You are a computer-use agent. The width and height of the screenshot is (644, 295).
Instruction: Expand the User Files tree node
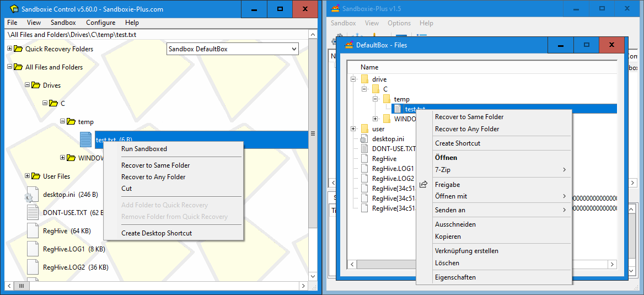28,176
